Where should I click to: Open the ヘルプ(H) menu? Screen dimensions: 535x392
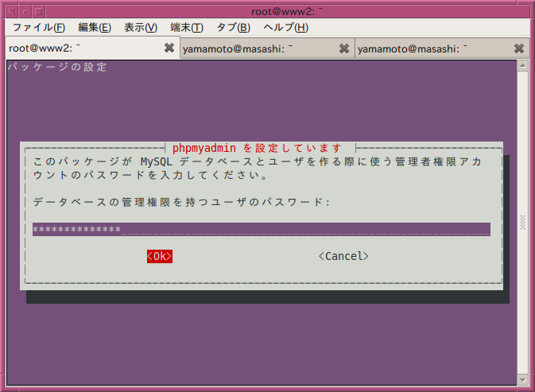286,27
